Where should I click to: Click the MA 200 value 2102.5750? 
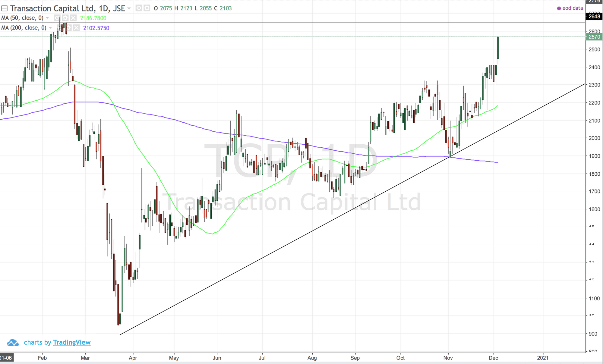click(x=96, y=28)
